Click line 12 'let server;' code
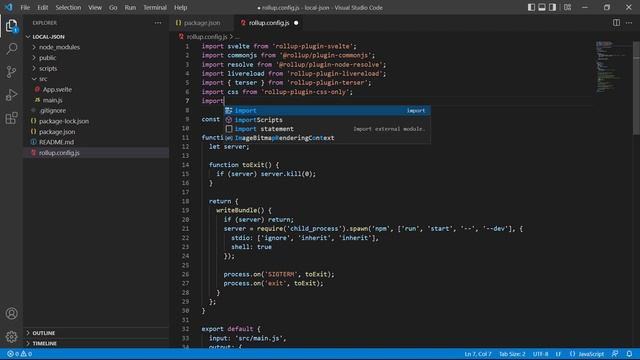The width and height of the screenshot is (640, 360). (x=229, y=147)
